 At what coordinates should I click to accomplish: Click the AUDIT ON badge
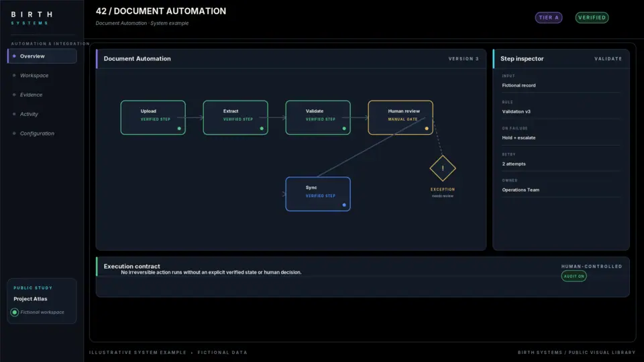coord(574,276)
